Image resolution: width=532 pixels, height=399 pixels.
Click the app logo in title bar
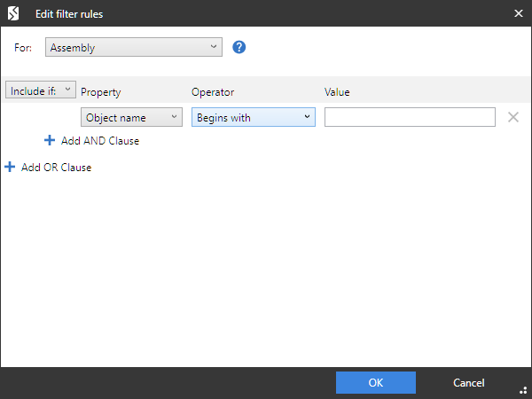click(x=13, y=13)
